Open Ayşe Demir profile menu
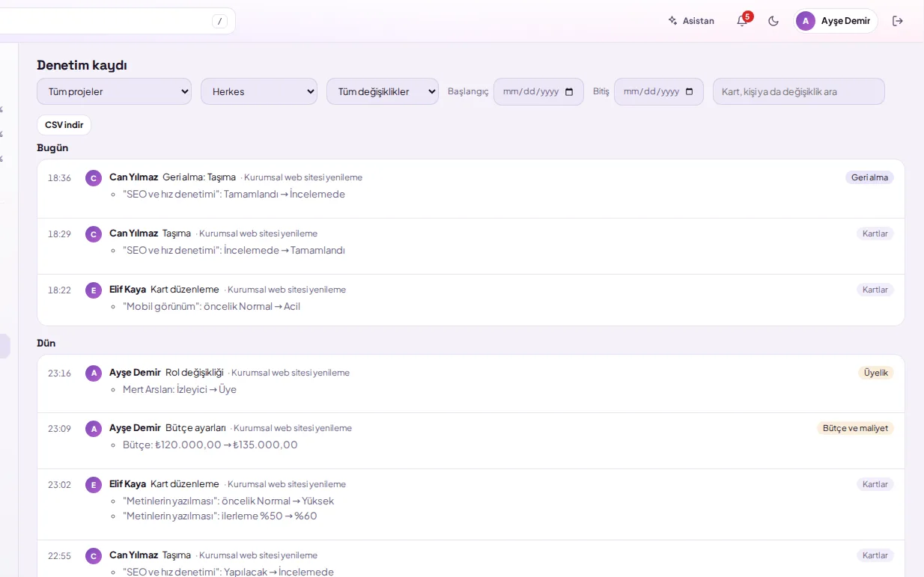The height and width of the screenshot is (577, 924). click(x=836, y=21)
